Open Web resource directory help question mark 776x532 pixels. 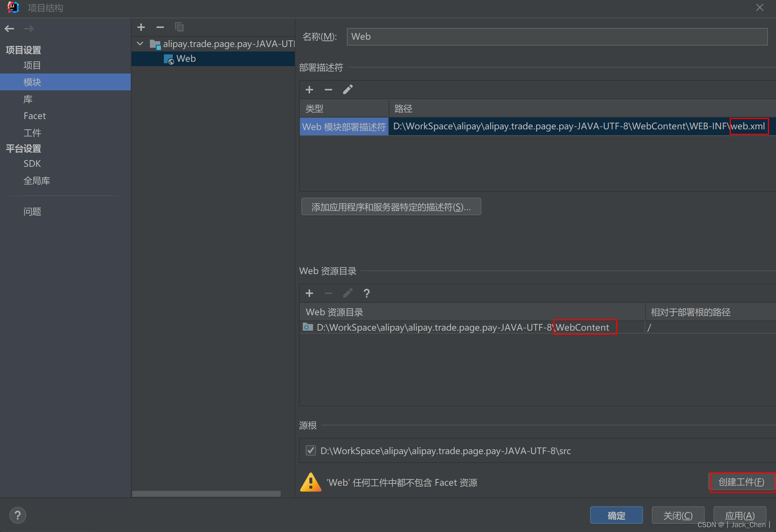click(366, 293)
